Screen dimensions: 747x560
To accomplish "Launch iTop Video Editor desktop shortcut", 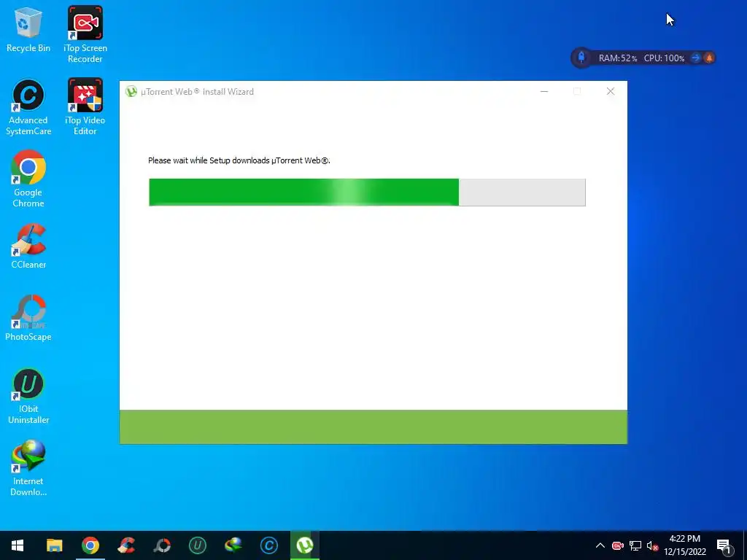I will pyautogui.click(x=85, y=107).
